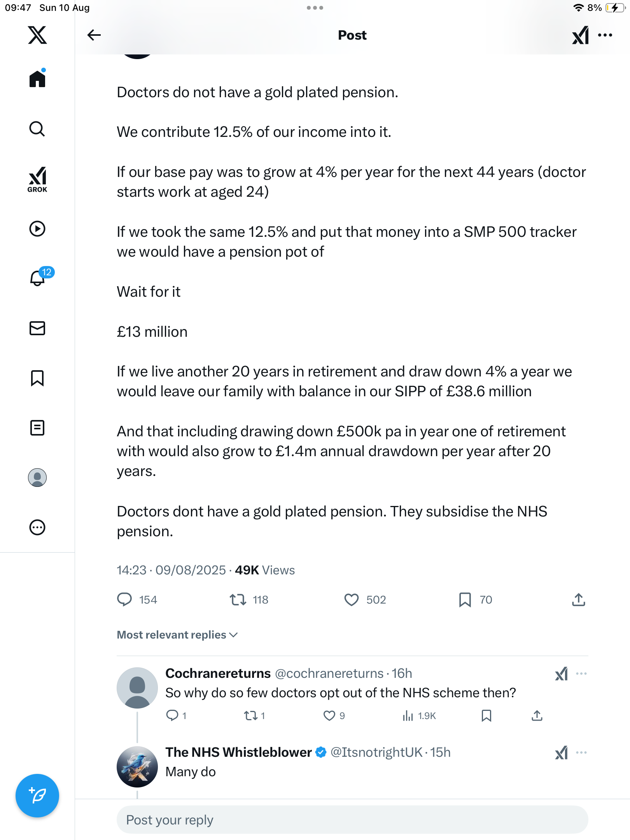Share the main post via share icon
This screenshot has width=630, height=840.
point(579,600)
